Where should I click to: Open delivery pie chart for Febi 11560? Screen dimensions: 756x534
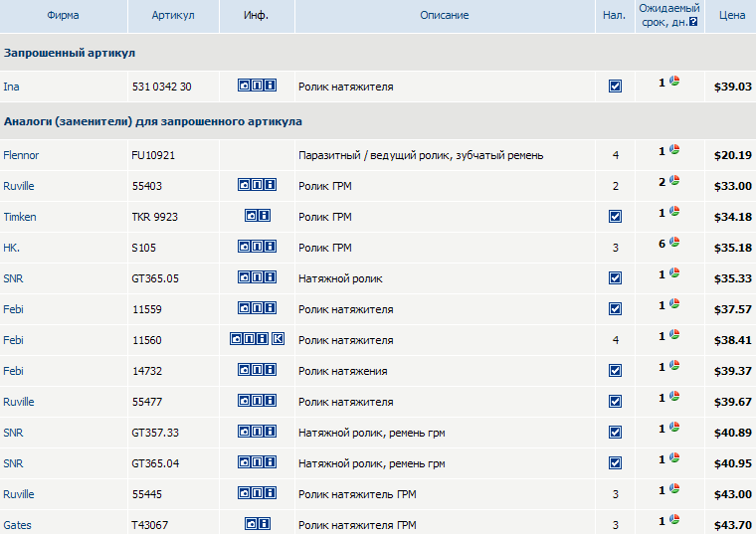tap(674, 334)
